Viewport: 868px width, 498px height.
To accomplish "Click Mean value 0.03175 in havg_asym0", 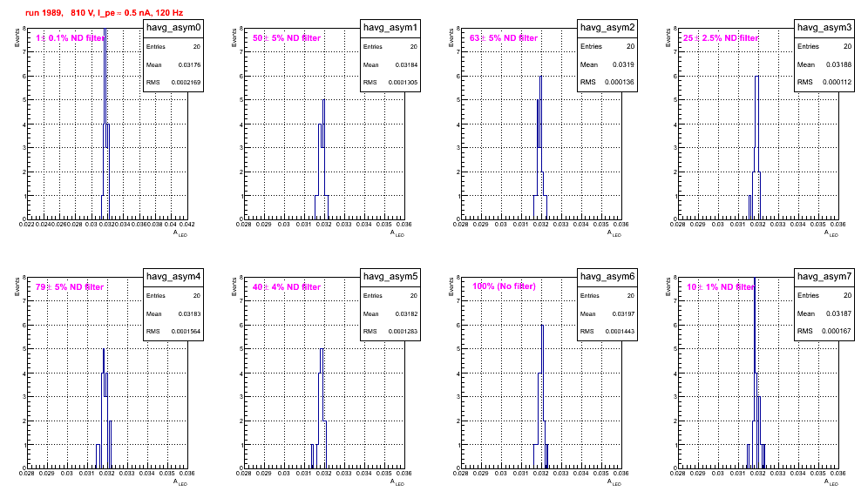I will pyautogui.click(x=189, y=64).
